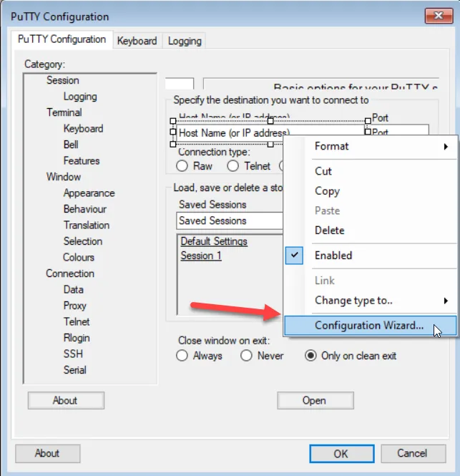Click the Saved Sessions input field
This screenshot has height=476, width=460.
click(x=230, y=220)
